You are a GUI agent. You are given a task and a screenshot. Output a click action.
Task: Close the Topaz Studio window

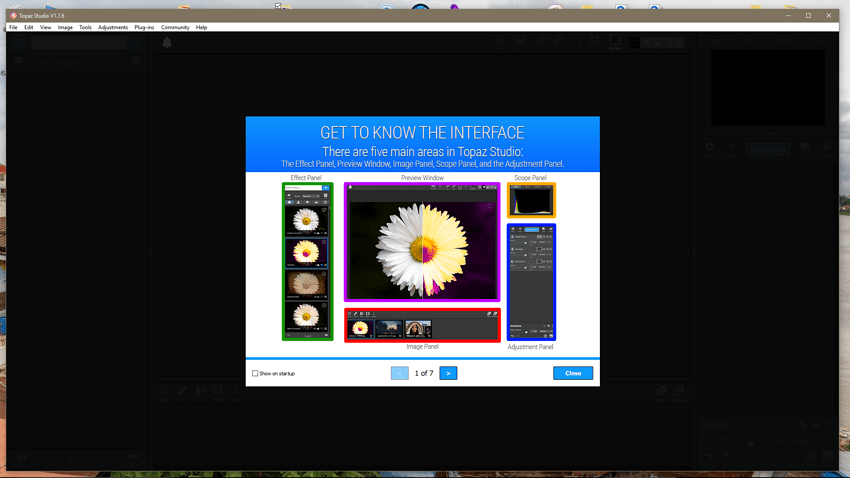828,16
